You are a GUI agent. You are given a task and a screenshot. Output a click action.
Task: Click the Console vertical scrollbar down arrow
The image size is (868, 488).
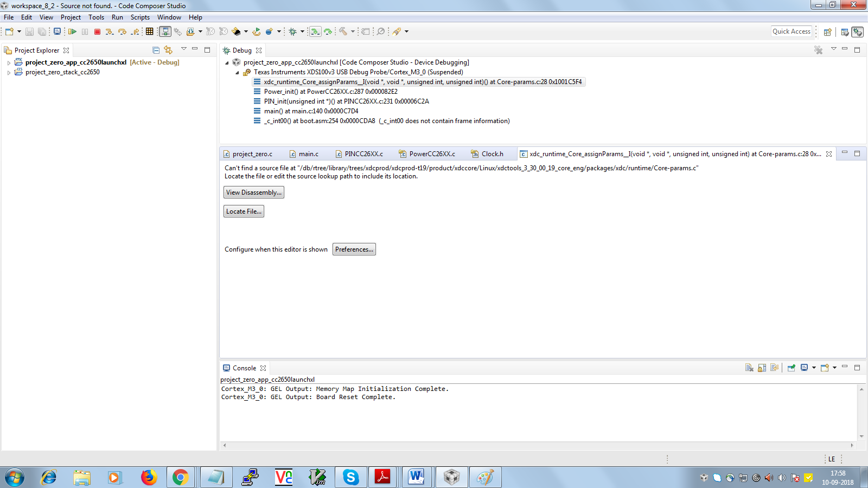861,436
